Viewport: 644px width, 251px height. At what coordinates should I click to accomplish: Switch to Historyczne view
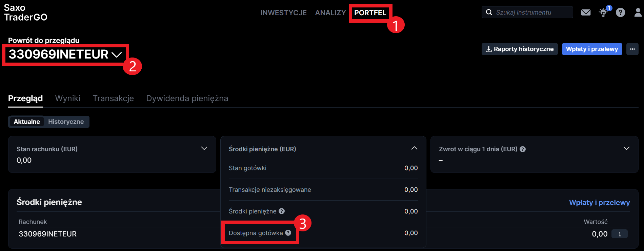(66, 122)
